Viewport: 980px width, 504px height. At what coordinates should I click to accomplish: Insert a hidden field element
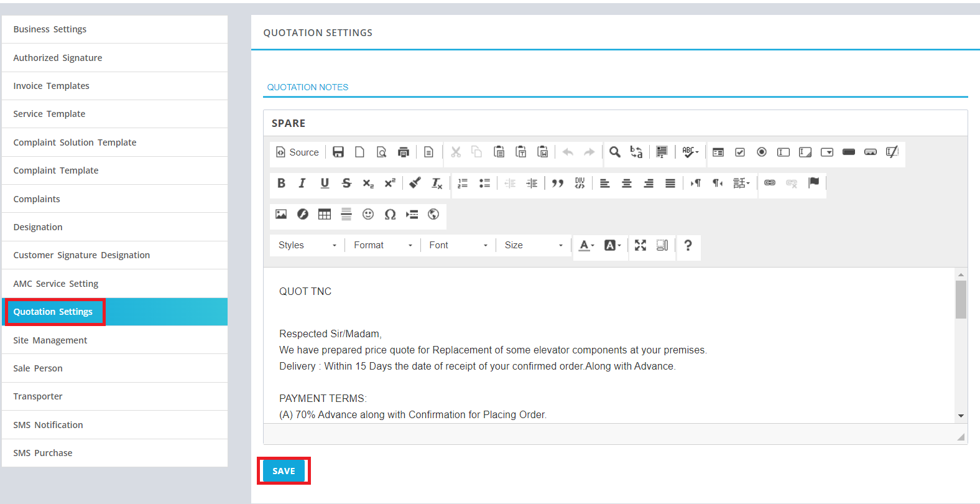(x=892, y=152)
